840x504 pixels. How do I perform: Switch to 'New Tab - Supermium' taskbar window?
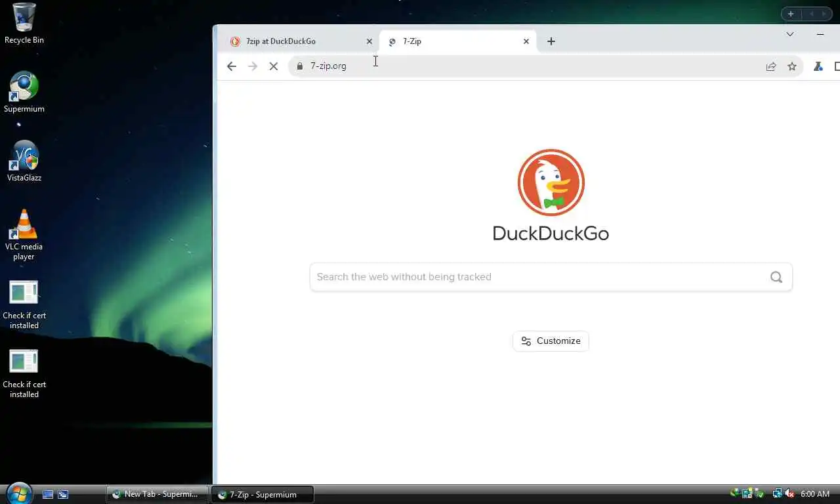tap(157, 494)
